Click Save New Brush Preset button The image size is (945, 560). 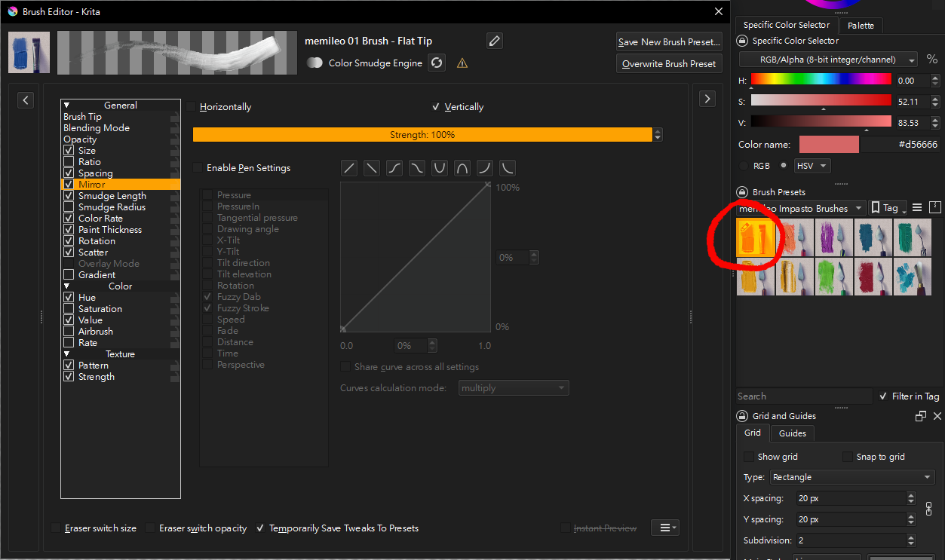tap(669, 42)
